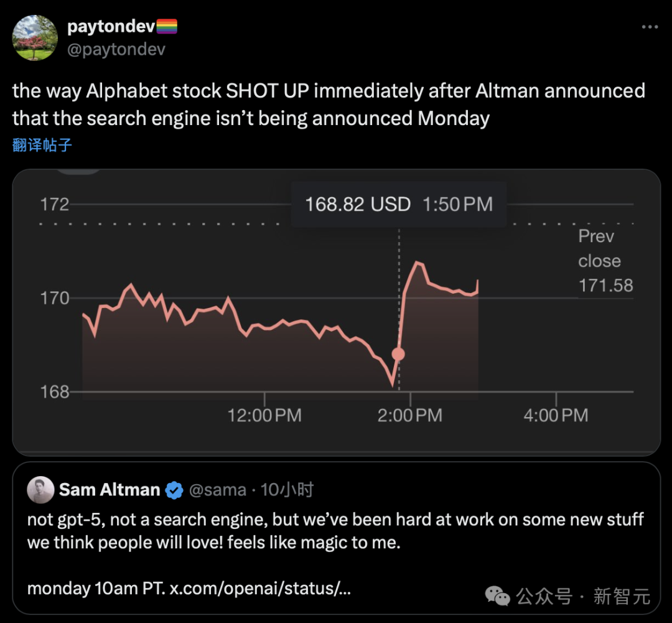Open the x.com/openai/status link
The width and height of the screenshot is (672, 623).
(x=260, y=588)
